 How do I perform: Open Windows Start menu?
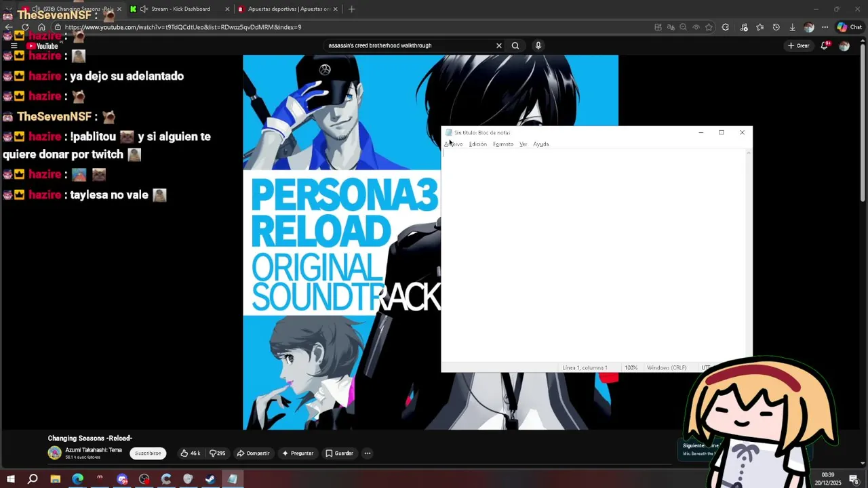coord(11,479)
